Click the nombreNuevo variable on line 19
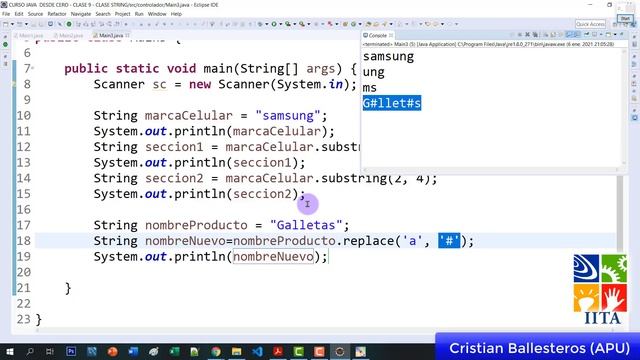This screenshot has height=360, width=640. (273, 257)
